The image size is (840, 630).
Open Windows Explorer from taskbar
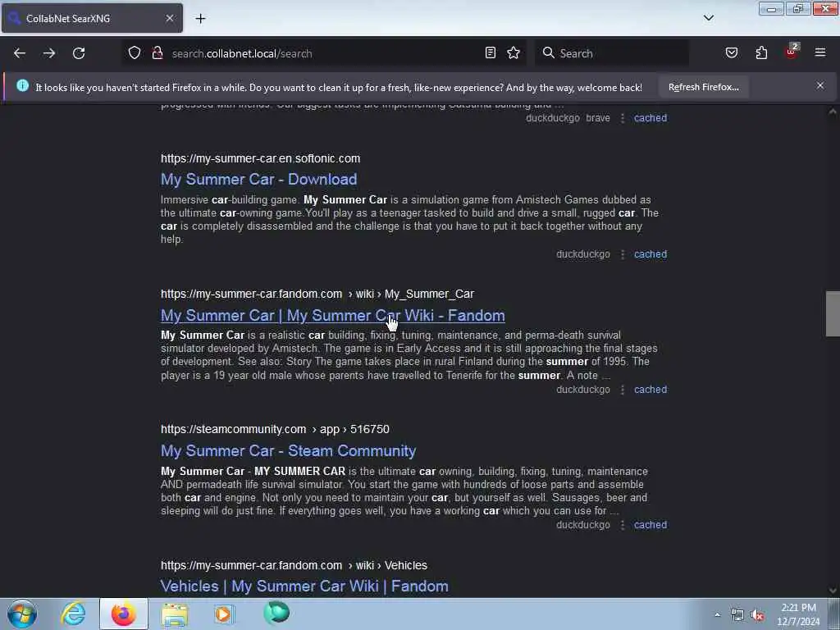point(175,614)
